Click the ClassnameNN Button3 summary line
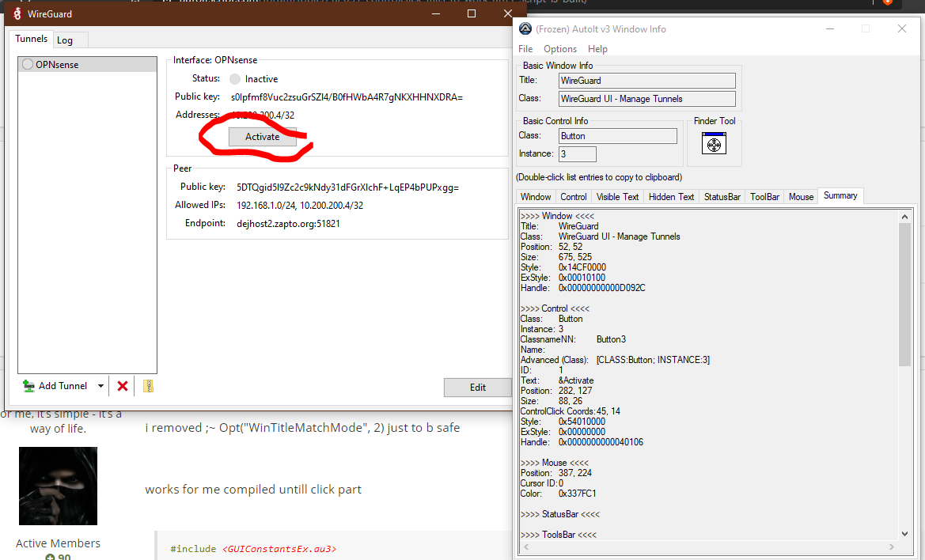Image resolution: width=925 pixels, height=560 pixels. (x=573, y=339)
